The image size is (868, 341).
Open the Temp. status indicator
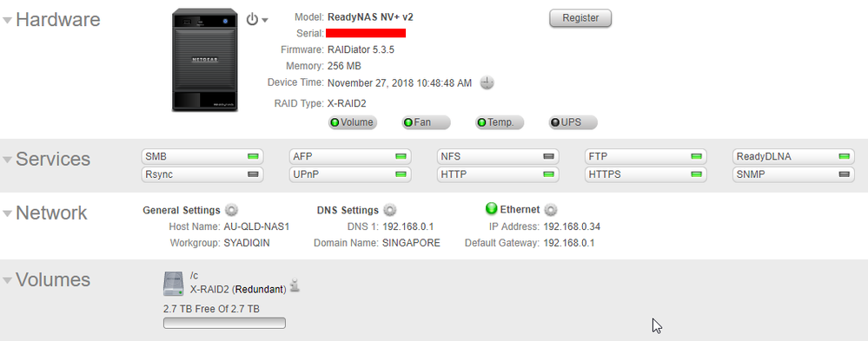pos(500,122)
